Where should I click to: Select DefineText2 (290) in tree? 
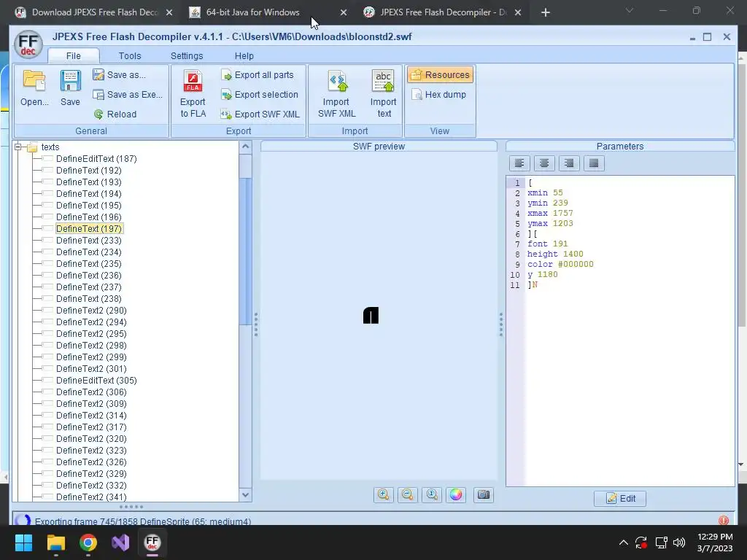(91, 311)
